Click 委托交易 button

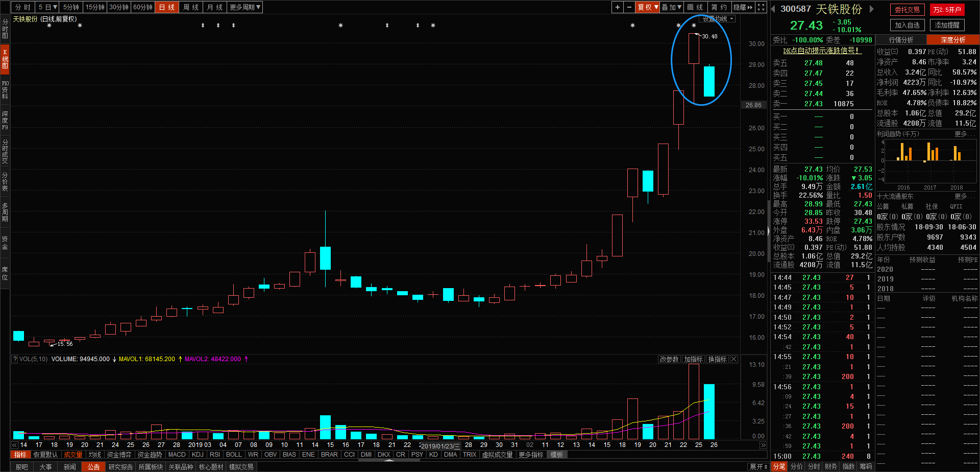pos(907,10)
